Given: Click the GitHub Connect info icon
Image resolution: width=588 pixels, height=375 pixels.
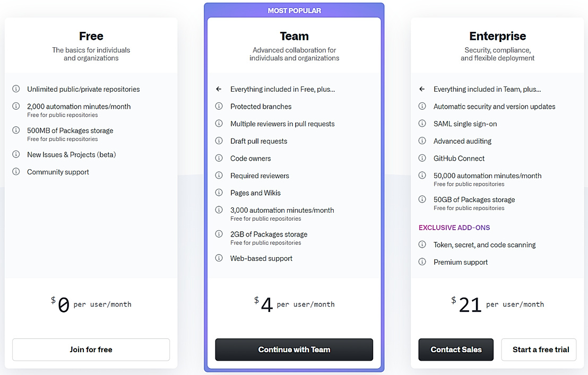Looking at the screenshot, I should pos(422,158).
